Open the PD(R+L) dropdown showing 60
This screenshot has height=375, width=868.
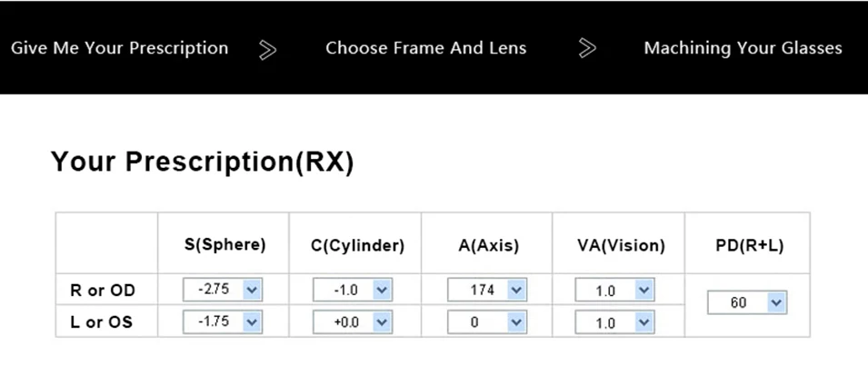pyautogui.click(x=747, y=302)
